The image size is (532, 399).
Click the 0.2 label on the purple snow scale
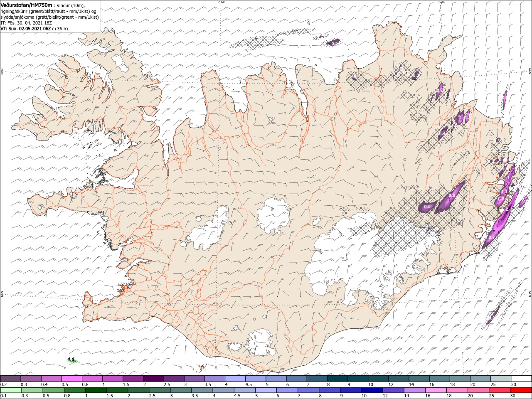pyautogui.click(x=3, y=384)
